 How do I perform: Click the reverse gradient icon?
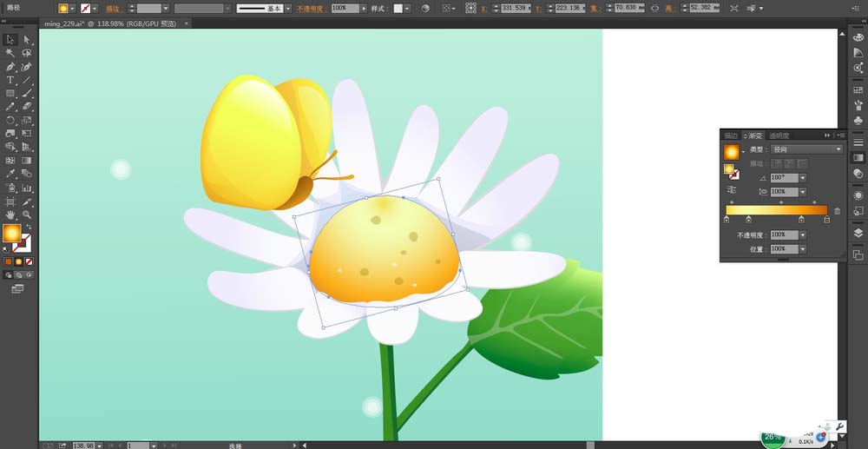[732, 188]
